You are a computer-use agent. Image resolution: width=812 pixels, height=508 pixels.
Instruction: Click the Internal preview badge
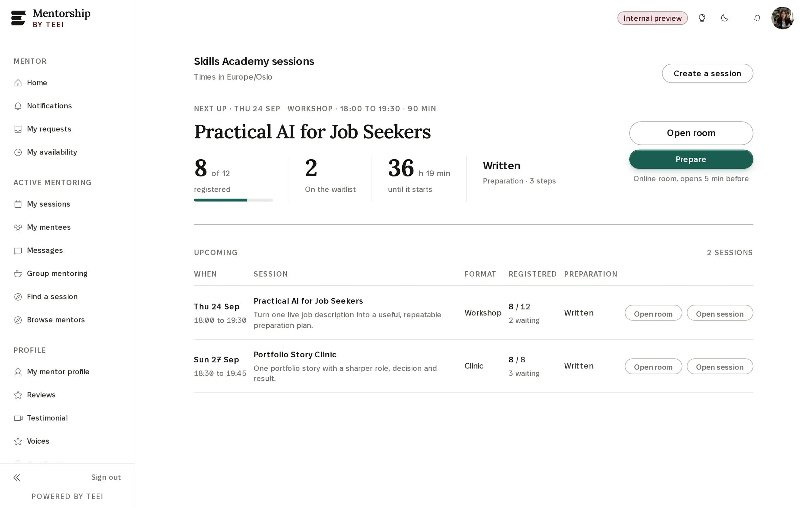point(652,18)
